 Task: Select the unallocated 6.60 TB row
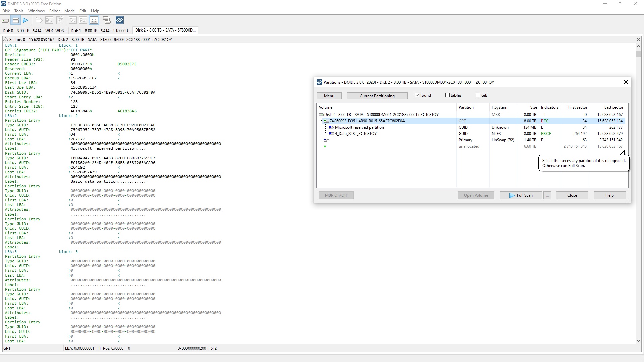(x=471, y=146)
